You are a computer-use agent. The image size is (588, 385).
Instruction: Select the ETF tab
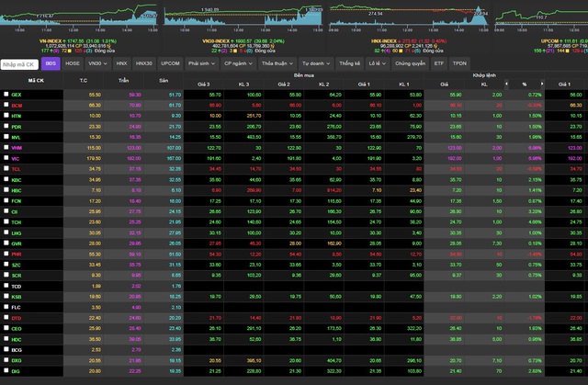(x=439, y=64)
